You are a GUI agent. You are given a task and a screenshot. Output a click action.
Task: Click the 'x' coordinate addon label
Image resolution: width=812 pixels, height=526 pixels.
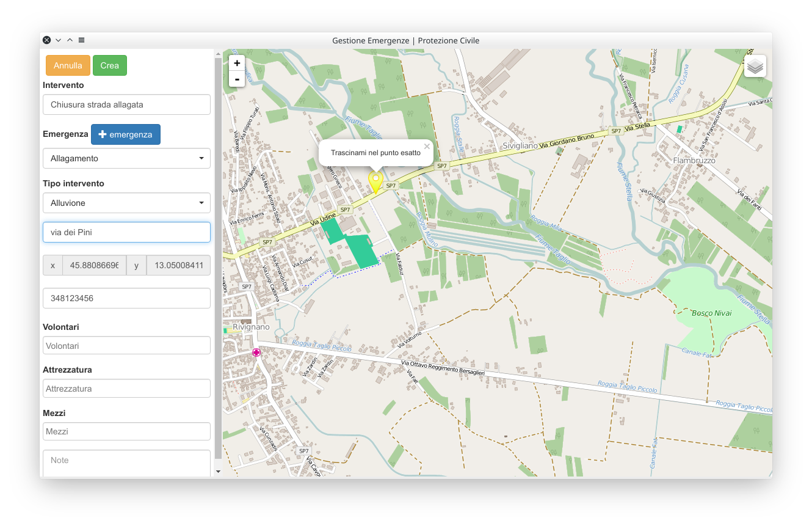(x=53, y=265)
